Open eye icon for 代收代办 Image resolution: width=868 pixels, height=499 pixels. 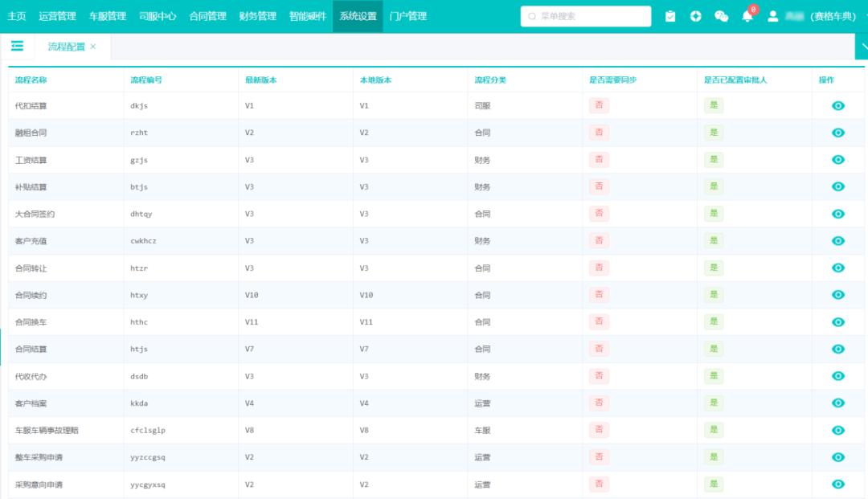pos(838,376)
